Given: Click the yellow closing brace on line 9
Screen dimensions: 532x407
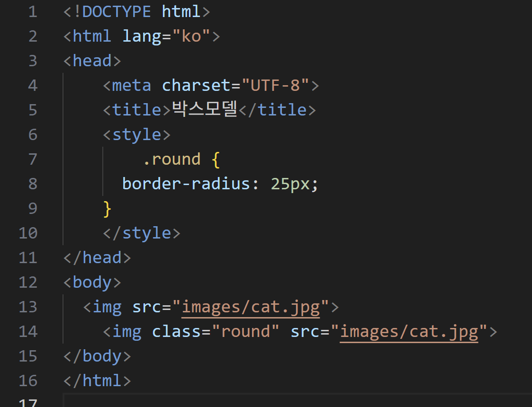Looking at the screenshot, I should tap(107, 208).
